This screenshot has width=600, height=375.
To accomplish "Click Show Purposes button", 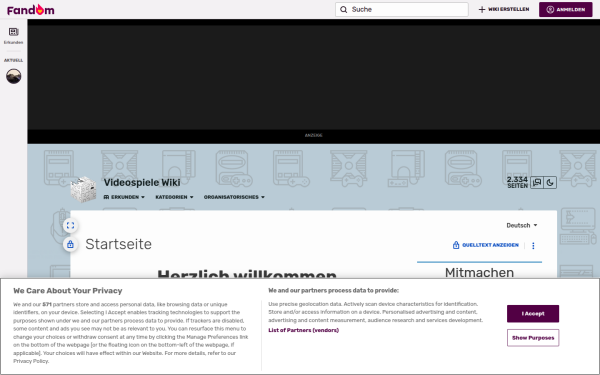I will tap(533, 338).
